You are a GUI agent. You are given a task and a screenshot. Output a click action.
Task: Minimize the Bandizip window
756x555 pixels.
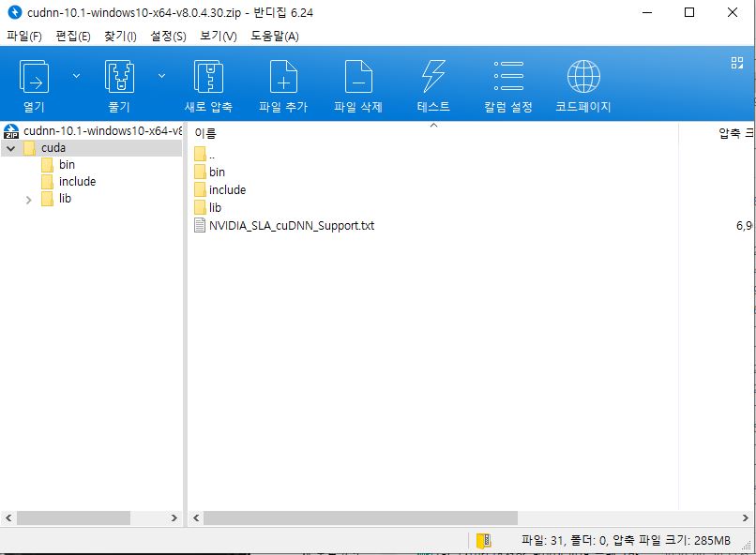click(x=647, y=12)
